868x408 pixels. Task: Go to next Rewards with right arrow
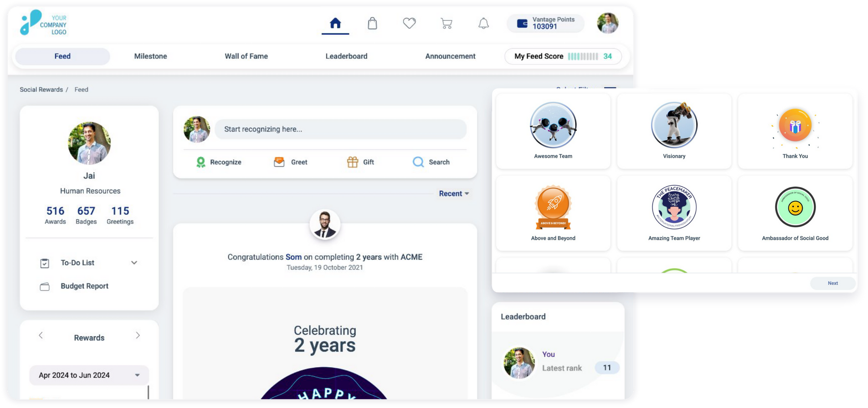tap(138, 336)
